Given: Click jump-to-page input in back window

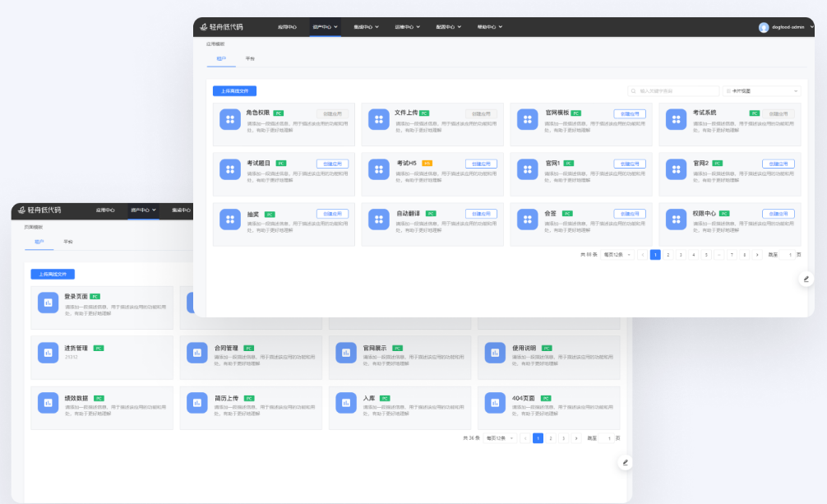Looking at the screenshot, I should [607, 438].
